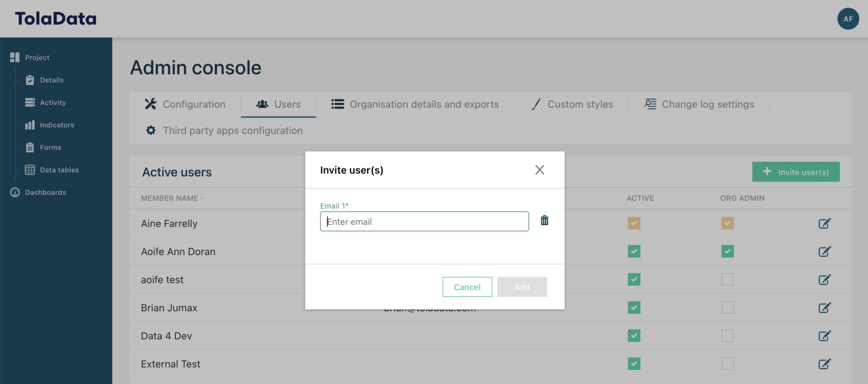Select the External Test member name
868x384 pixels.
(170, 364)
